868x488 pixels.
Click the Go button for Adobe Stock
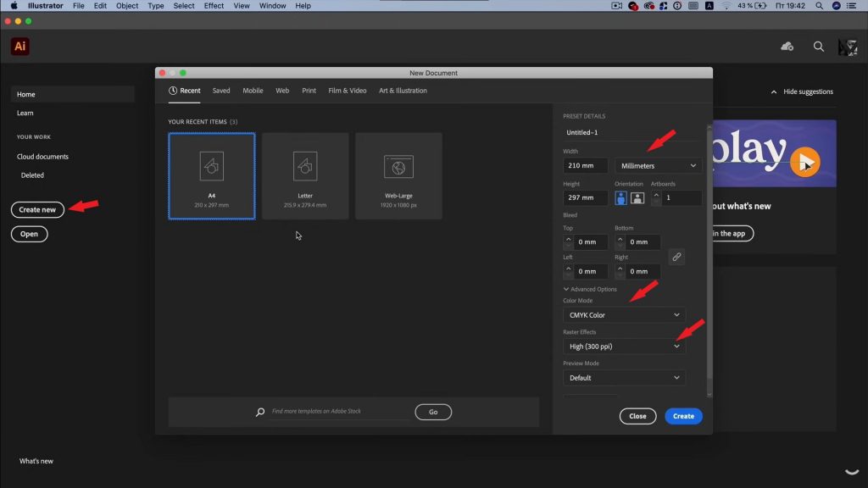pos(433,412)
